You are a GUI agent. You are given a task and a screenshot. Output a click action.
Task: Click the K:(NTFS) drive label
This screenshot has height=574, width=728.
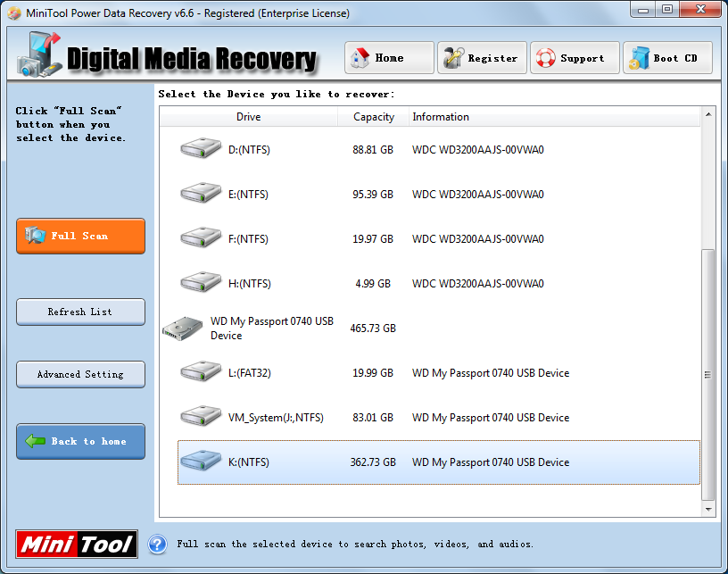pyautogui.click(x=249, y=462)
